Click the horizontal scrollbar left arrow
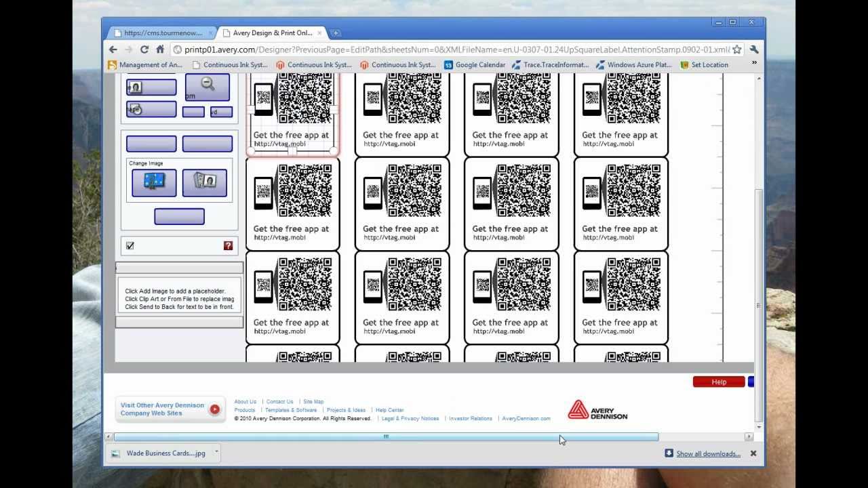This screenshot has width=868, height=488. coord(108,437)
